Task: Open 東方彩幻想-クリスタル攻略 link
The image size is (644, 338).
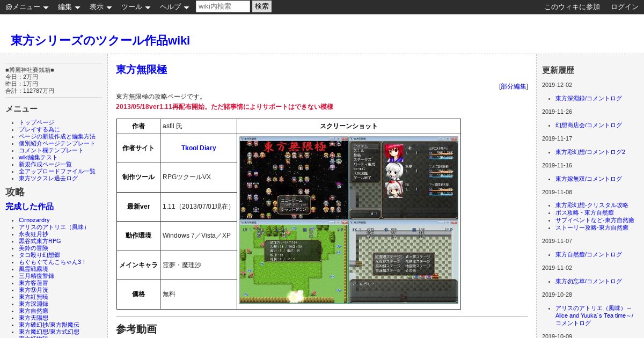Action: 592,205
